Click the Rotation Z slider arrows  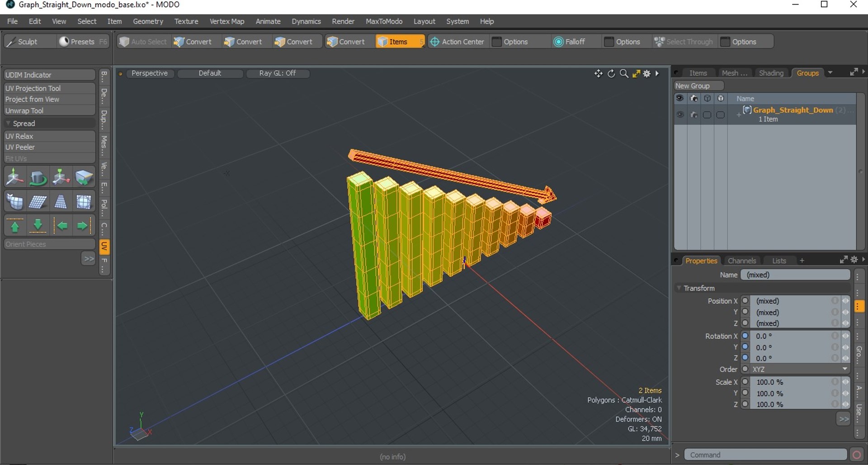pos(845,358)
